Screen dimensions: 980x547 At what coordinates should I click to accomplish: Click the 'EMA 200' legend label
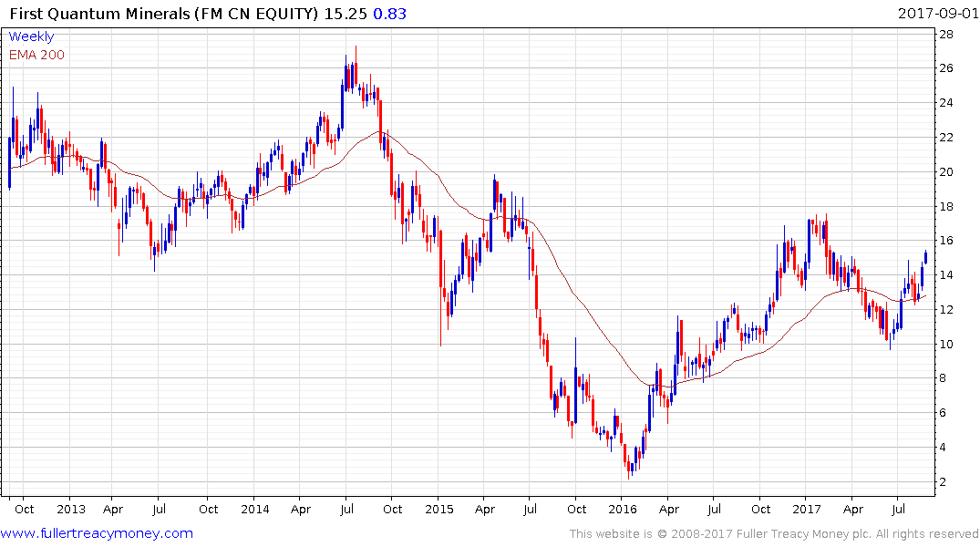36,55
